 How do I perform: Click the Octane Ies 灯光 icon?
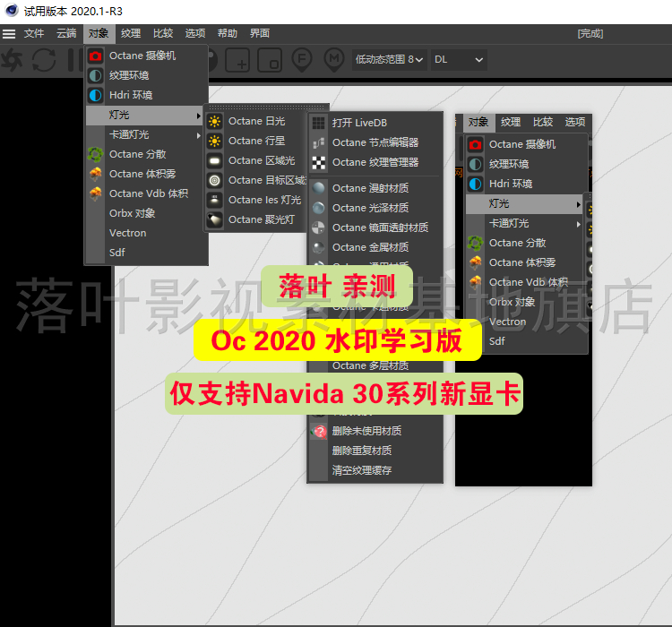(x=215, y=200)
